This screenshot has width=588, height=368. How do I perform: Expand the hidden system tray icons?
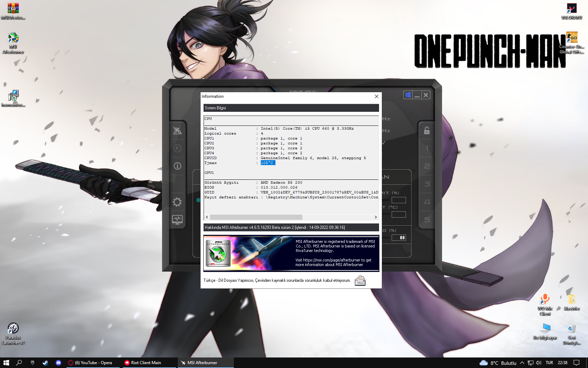click(x=522, y=363)
